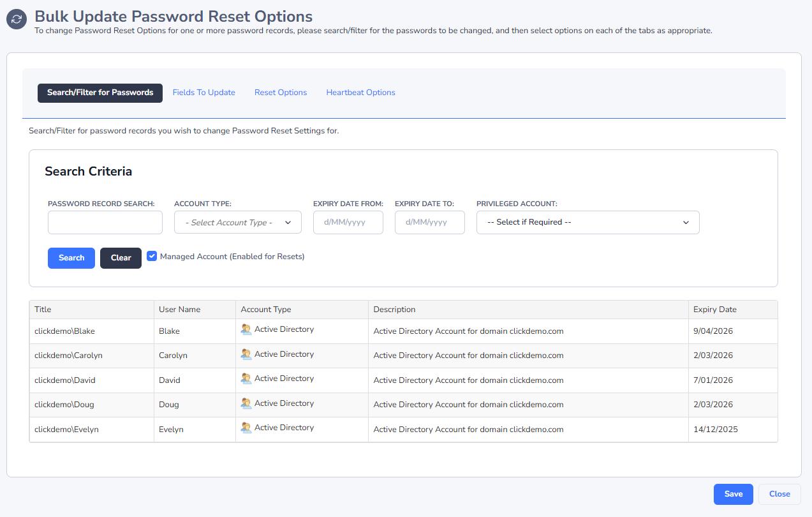Image resolution: width=812 pixels, height=517 pixels.
Task: Expand the Privileged Account dropdown
Action: pos(587,222)
